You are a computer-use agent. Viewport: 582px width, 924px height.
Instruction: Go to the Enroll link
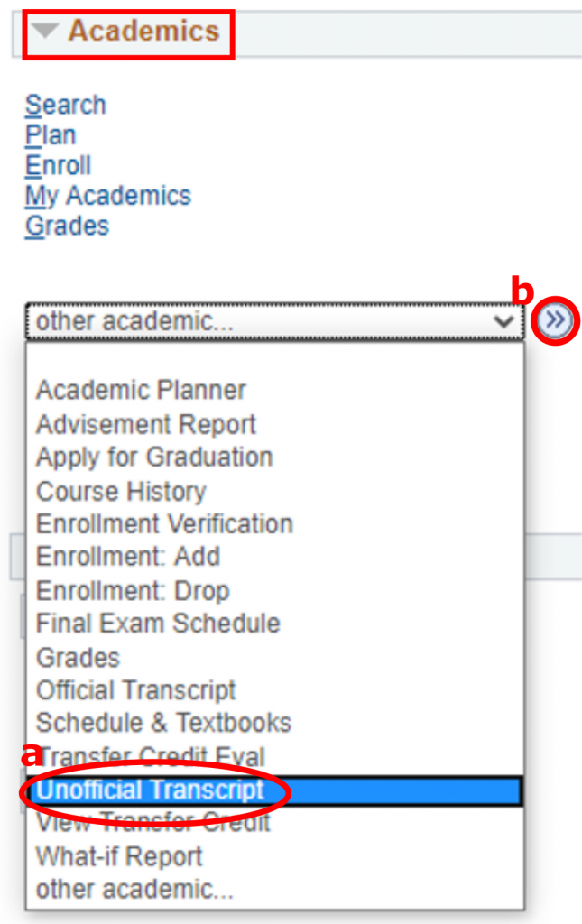click(x=58, y=165)
